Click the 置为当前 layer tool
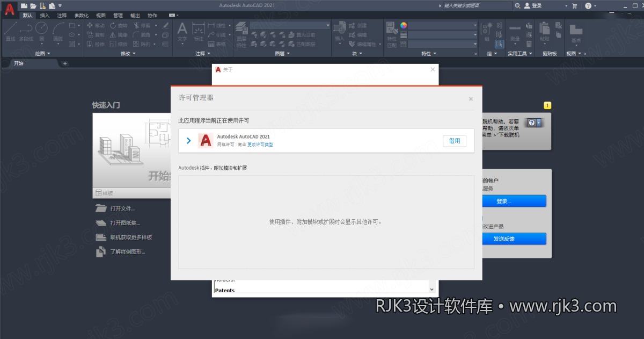Viewport: 644px width, 339px height. tap(303, 35)
